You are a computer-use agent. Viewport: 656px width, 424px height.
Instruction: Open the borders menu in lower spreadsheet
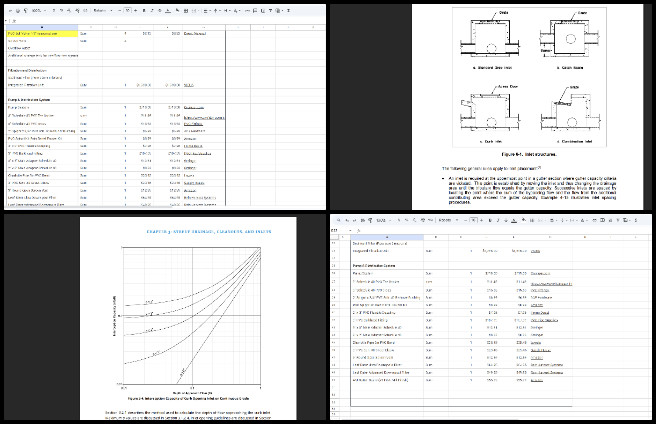tap(533, 220)
